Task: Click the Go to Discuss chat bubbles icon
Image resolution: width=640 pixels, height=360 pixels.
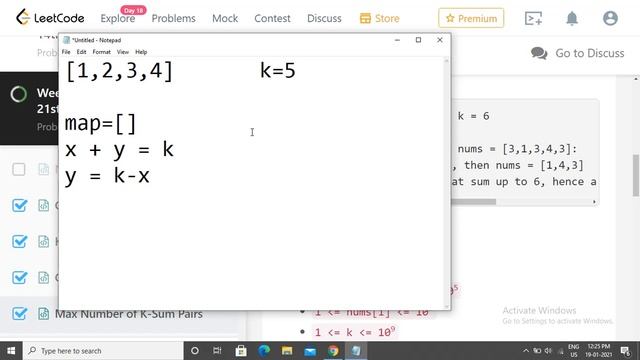Action: [539, 53]
